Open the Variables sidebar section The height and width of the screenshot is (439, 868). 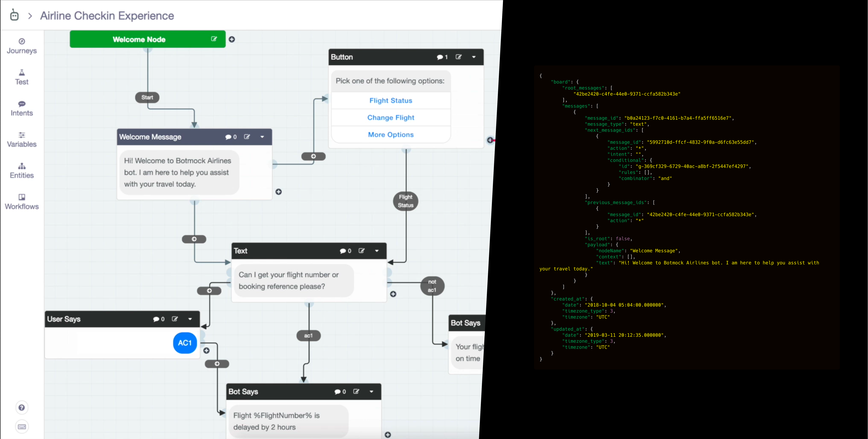pos(22,139)
